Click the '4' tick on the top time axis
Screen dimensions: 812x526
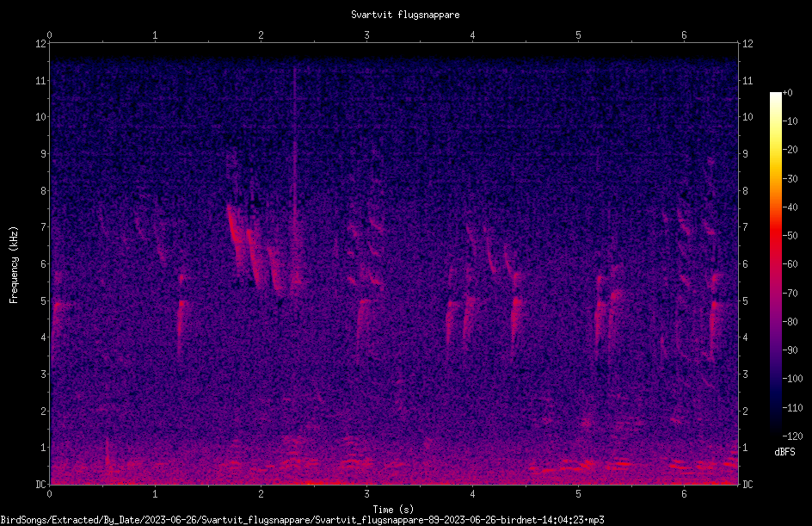pyautogui.click(x=472, y=35)
